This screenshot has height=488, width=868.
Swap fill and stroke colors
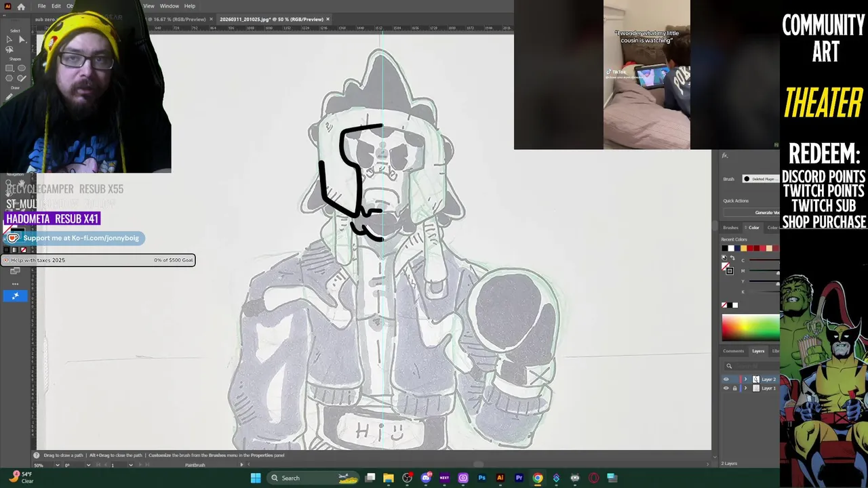pos(732,258)
